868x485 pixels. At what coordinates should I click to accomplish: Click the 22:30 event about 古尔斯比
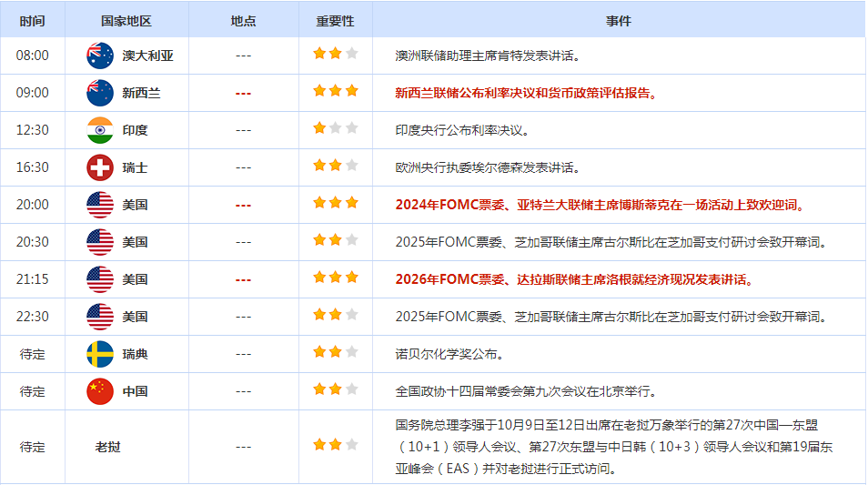click(611, 317)
